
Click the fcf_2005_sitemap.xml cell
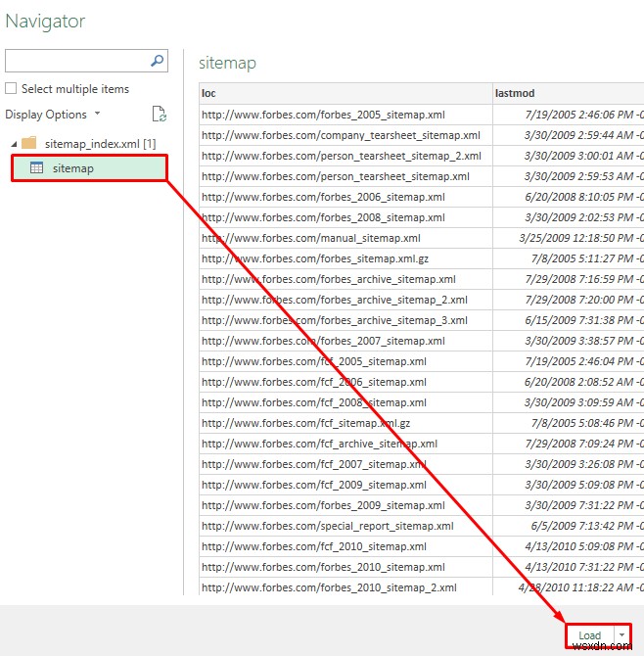345,361
